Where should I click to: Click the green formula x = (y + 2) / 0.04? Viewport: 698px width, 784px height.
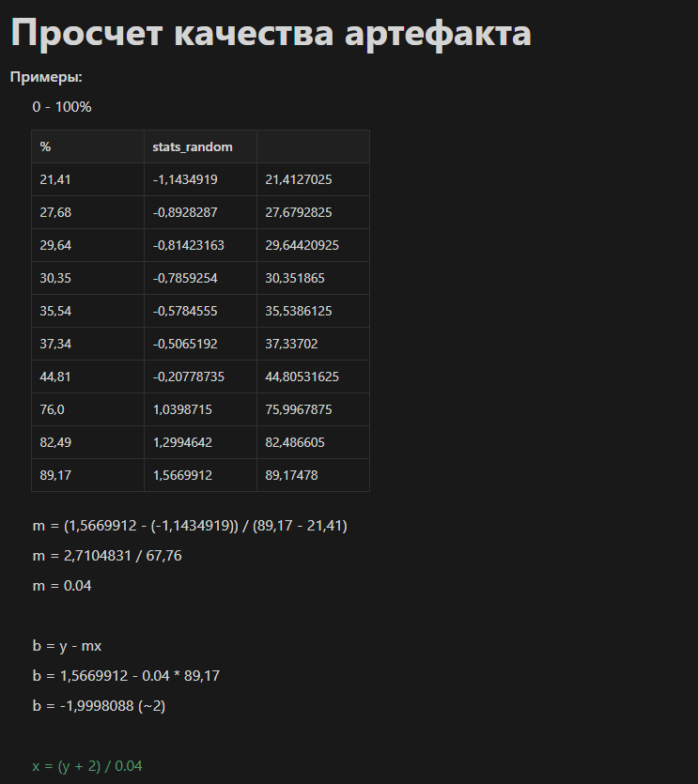click(87, 766)
